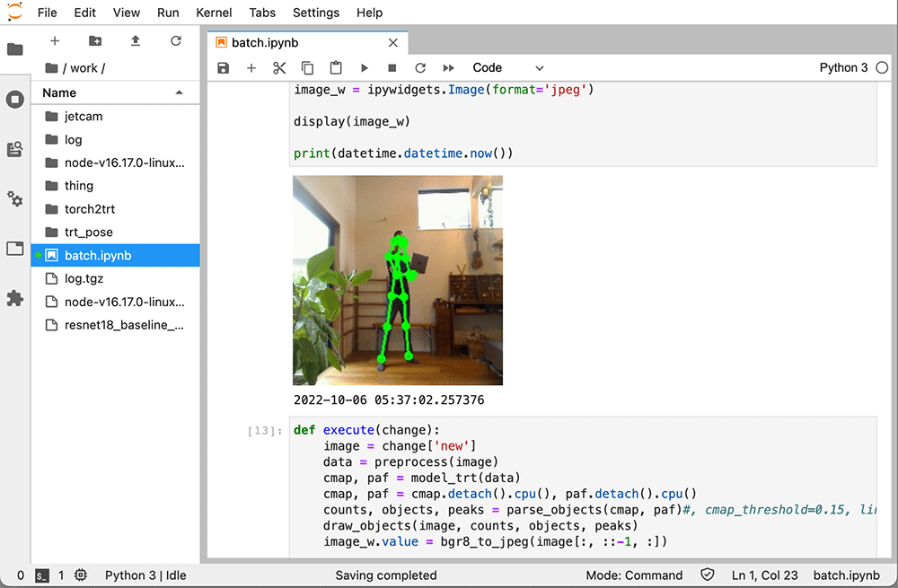Click Python 3 | Idle status text

tap(145, 575)
